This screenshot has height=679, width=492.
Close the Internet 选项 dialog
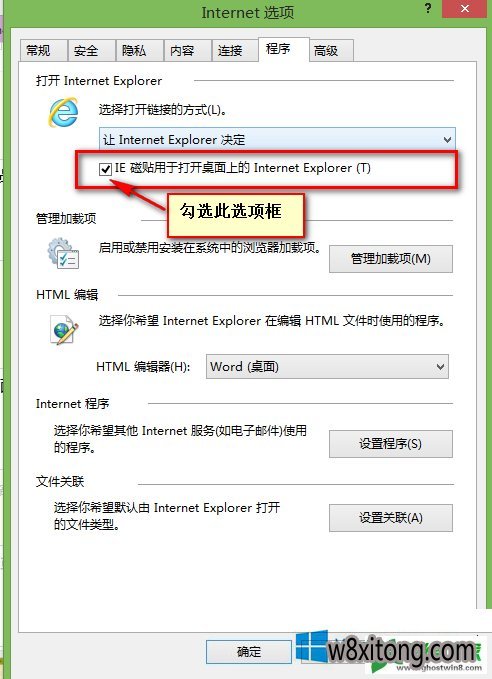pyautogui.click(x=465, y=8)
